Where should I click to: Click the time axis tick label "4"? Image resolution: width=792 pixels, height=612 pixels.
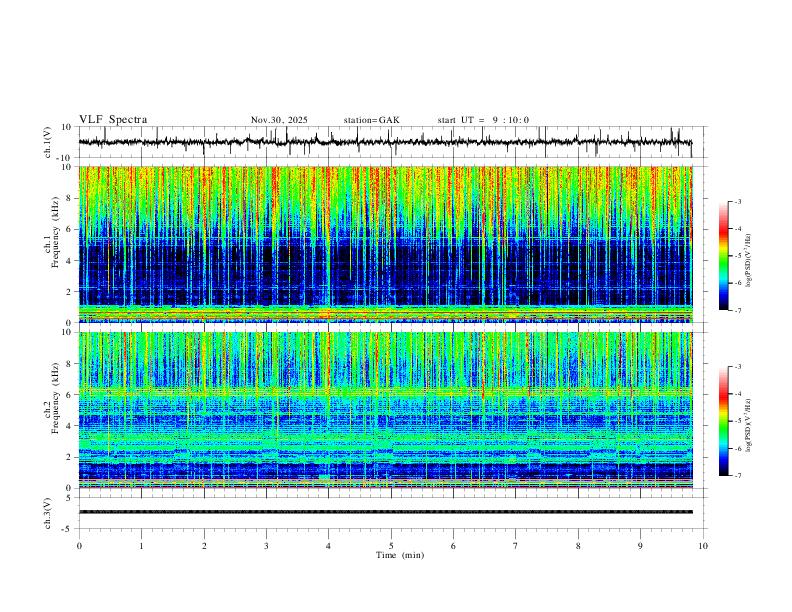[329, 546]
